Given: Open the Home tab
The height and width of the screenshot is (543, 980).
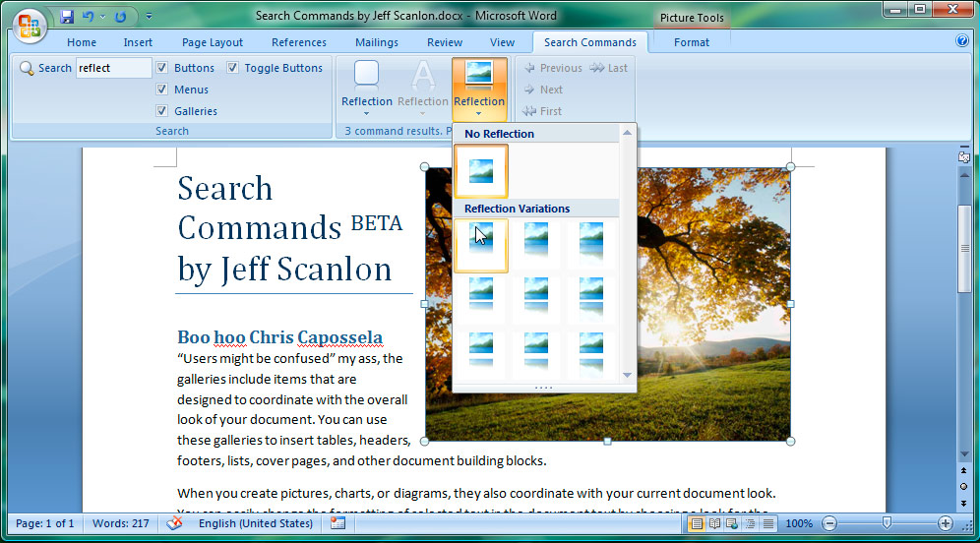Looking at the screenshot, I should click(82, 42).
